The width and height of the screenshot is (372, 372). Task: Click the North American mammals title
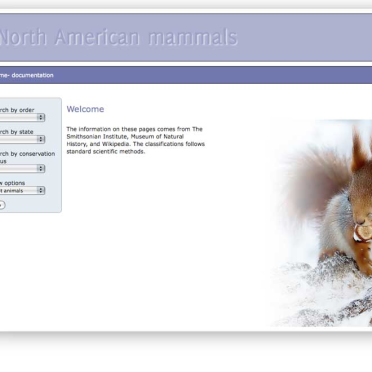tap(118, 37)
